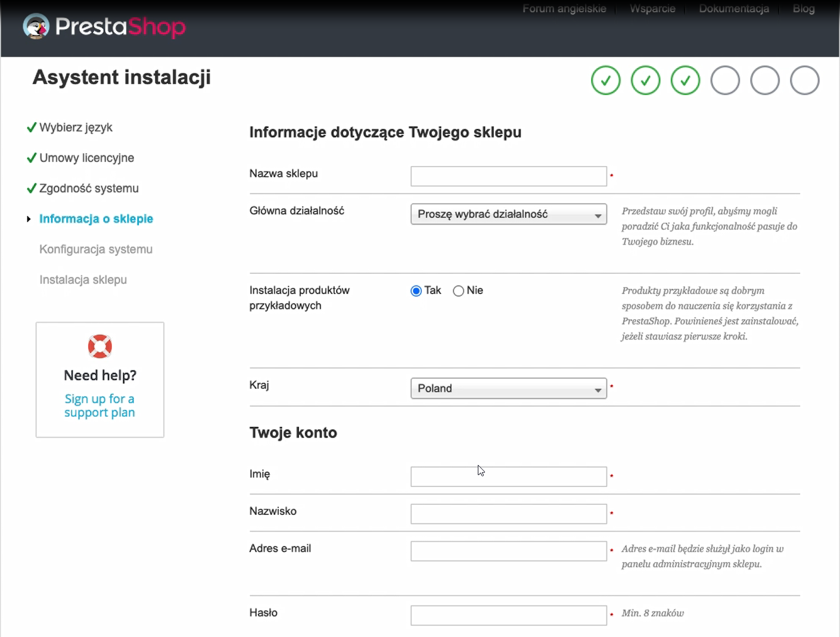840x637 pixels.
Task: Click the first completed step circle
Action: [605, 80]
